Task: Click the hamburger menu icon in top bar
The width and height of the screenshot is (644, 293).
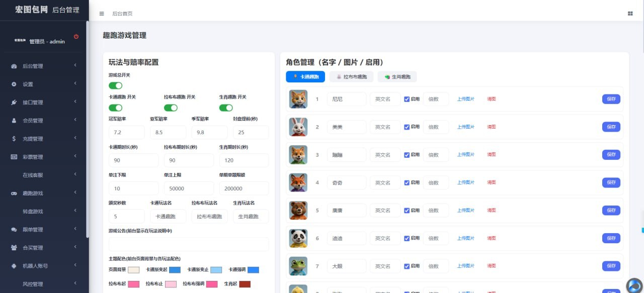Action: point(102,14)
